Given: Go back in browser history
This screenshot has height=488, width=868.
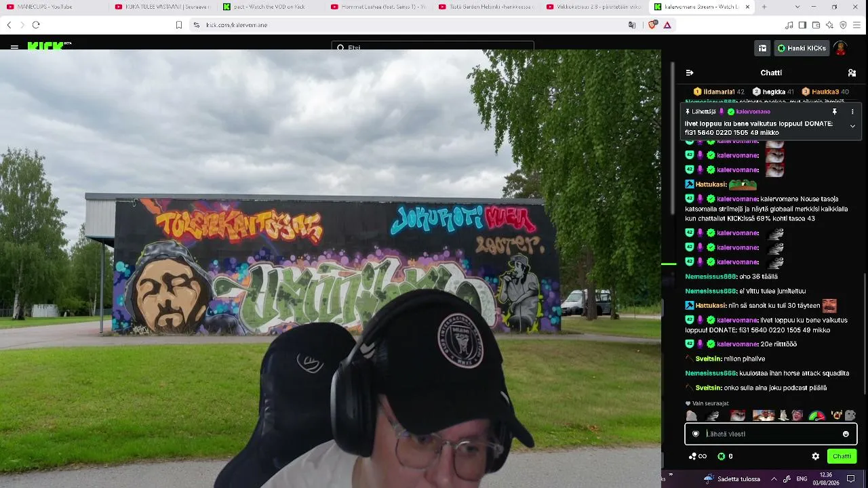Looking at the screenshot, I should pos(9,25).
